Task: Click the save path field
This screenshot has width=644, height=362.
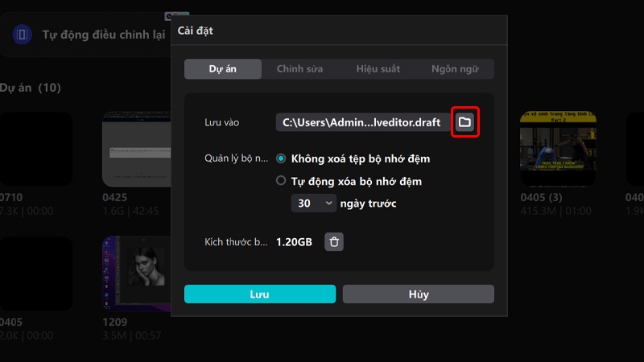Action: pyautogui.click(x=364, y=122)
